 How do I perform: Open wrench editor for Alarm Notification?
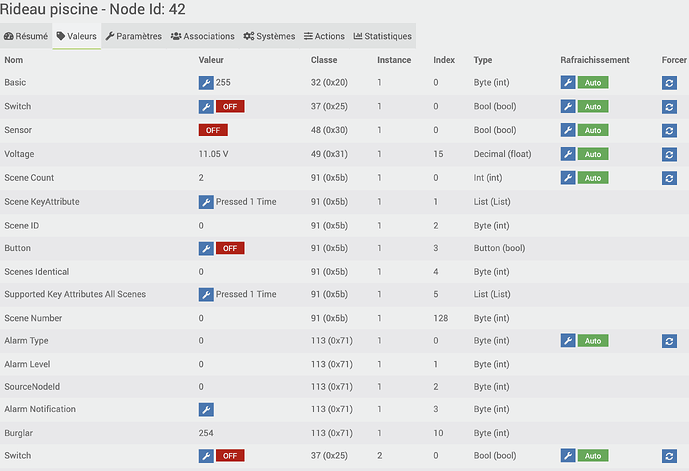[206, 409]
